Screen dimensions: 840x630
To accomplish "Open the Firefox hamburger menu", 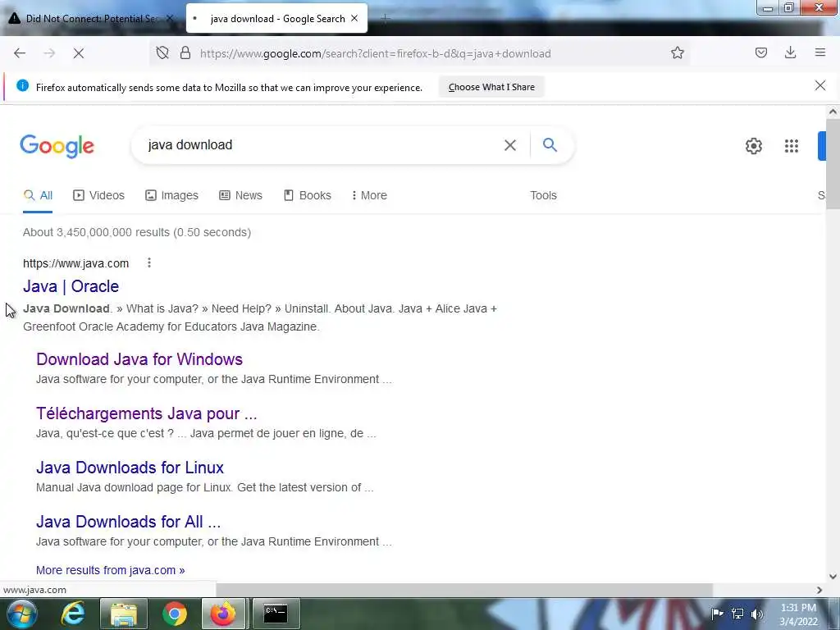I will [x=819, y=52].
